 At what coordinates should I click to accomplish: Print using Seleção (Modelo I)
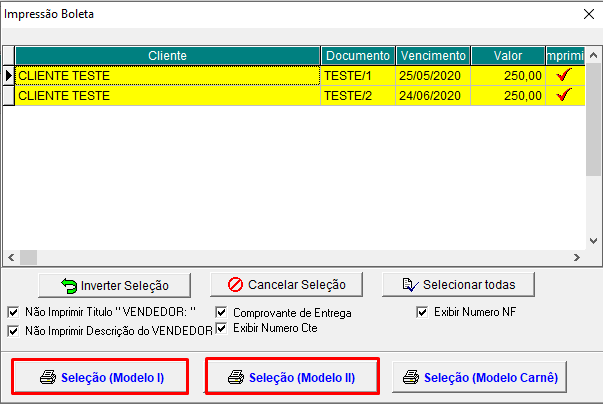[x=99, y=377]
